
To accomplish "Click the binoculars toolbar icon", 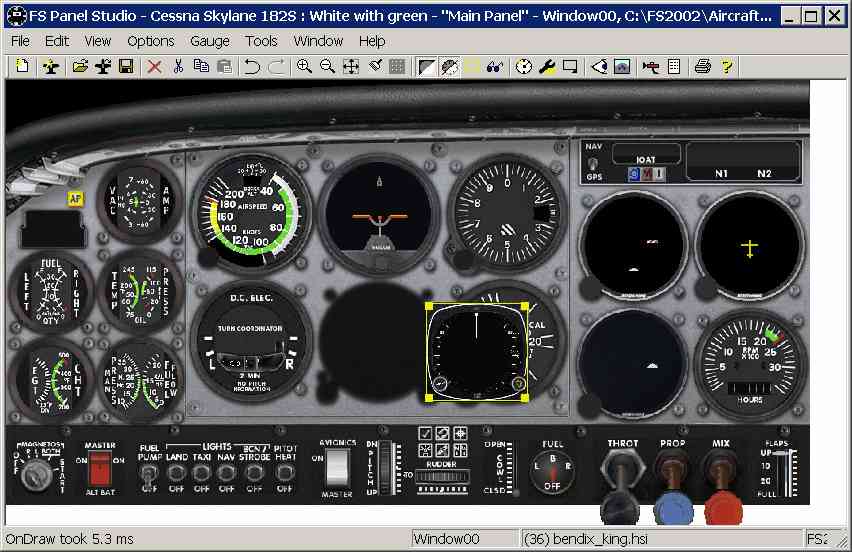I will click(494, 66).
